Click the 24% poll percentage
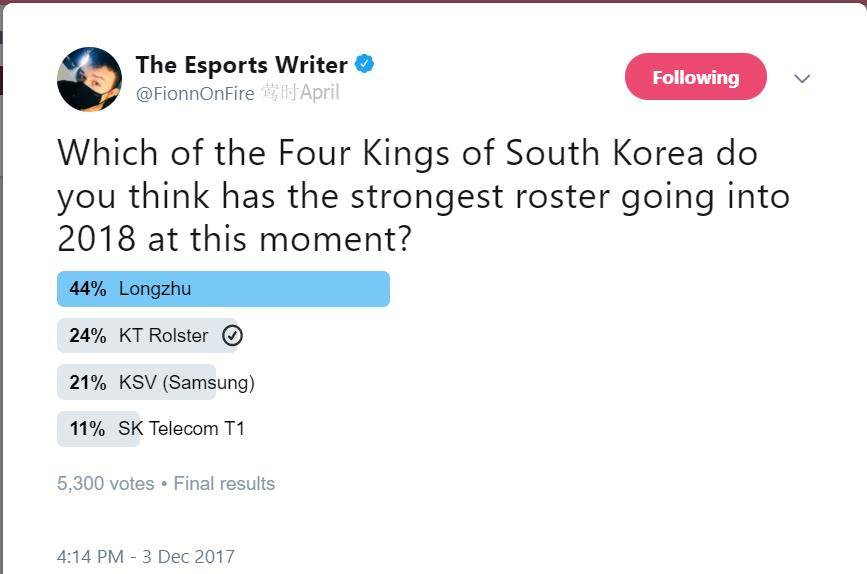This screenshot has width=867, height=574. coord(87,336)
